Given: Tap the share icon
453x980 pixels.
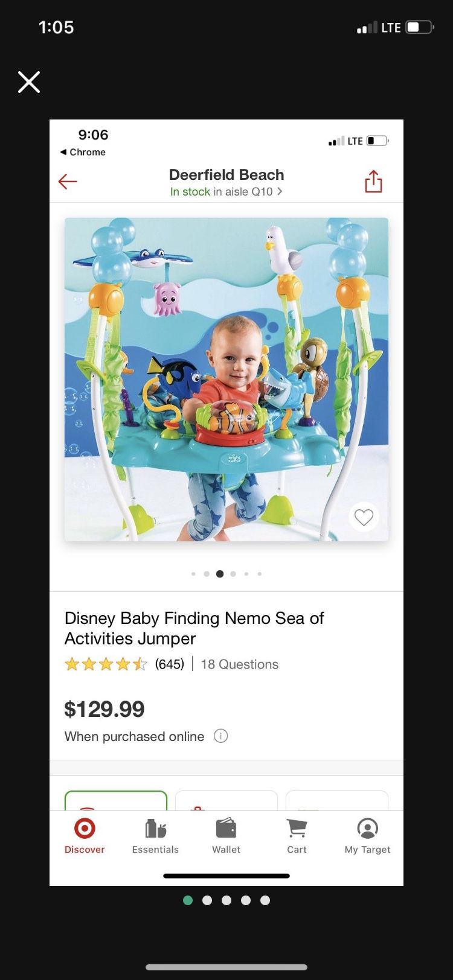Looking at the screenshot, I should click(373, 181).
